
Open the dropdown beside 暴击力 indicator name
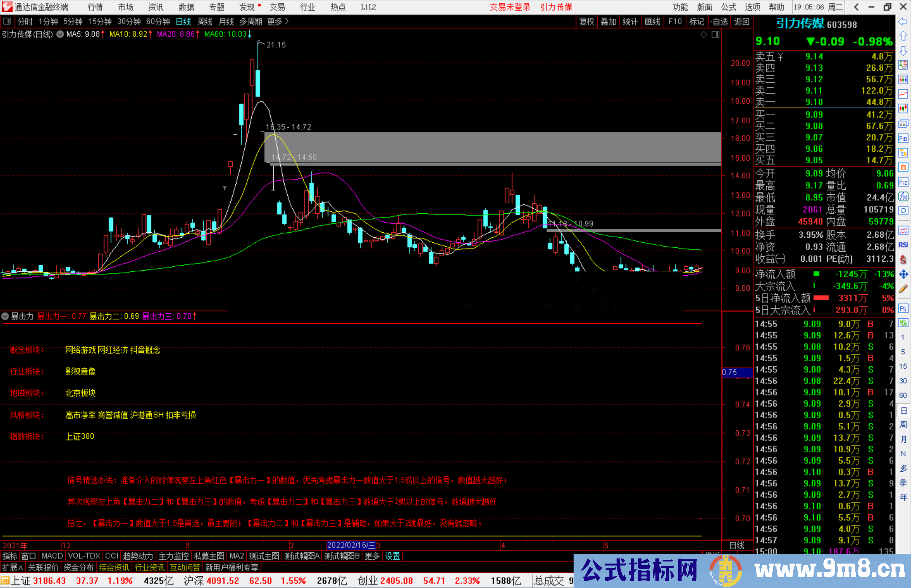coord(5,316)
